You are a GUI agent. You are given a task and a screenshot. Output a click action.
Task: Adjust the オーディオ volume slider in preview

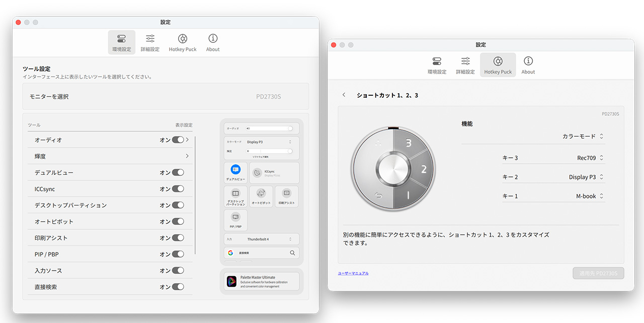(x=270, y=128)
